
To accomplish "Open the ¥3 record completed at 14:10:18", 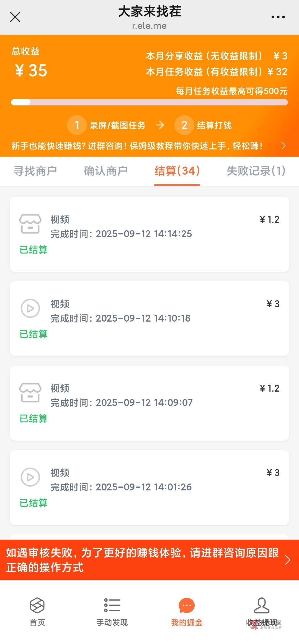I will pyautogui.click(x=149, y=319).
